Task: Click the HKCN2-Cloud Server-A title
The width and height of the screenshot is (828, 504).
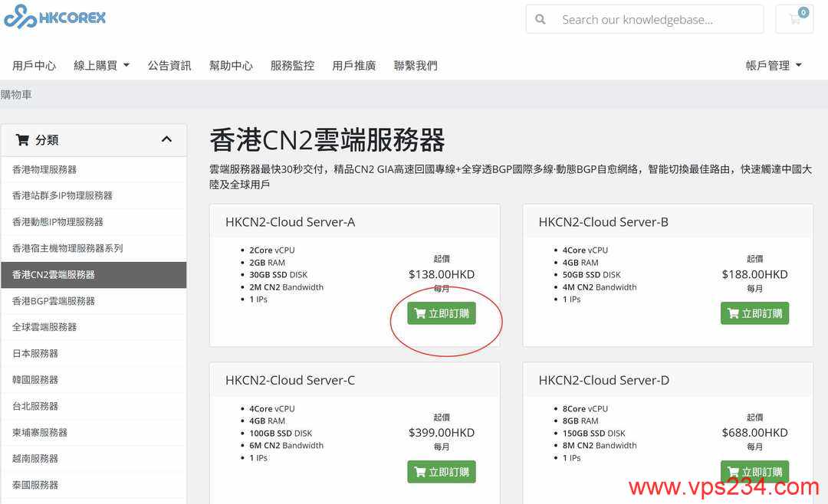Action: (290, 222)
